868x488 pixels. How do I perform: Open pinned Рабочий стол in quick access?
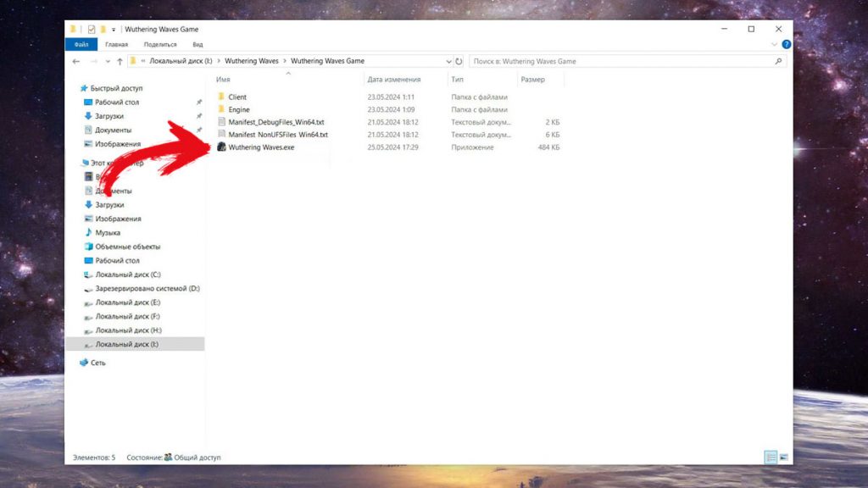(116, 103)
